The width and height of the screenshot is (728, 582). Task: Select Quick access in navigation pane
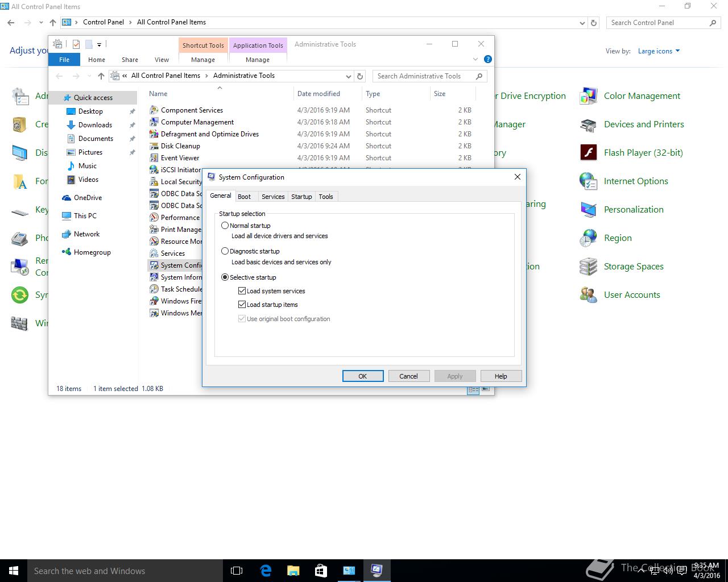(x=93, y=98)
